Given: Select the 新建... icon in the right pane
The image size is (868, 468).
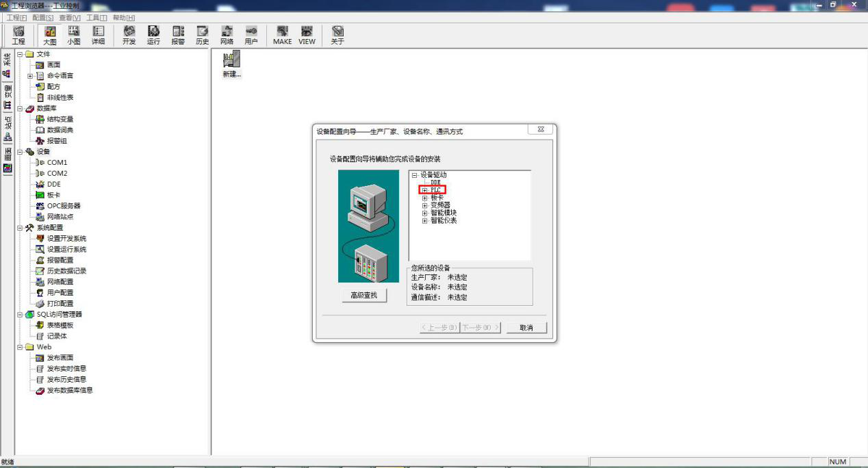Looking at the screenshot, I should click(232, 64).
